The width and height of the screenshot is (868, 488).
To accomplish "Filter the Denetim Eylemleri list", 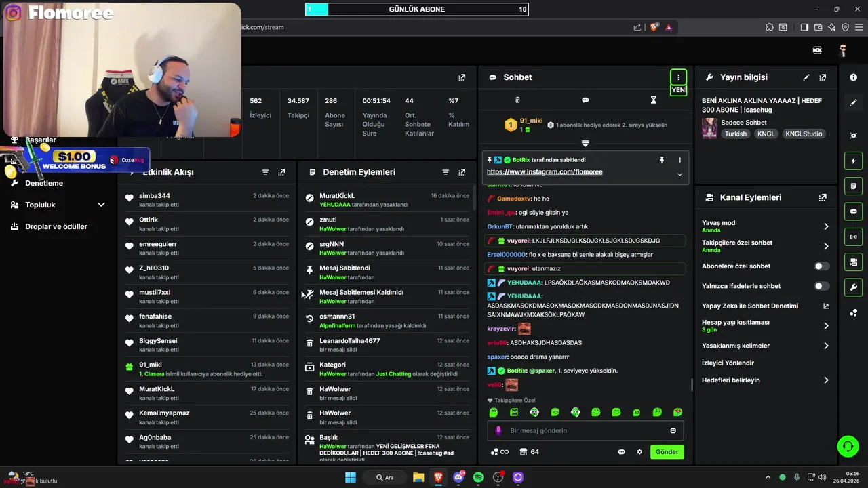I will (446, 172).
